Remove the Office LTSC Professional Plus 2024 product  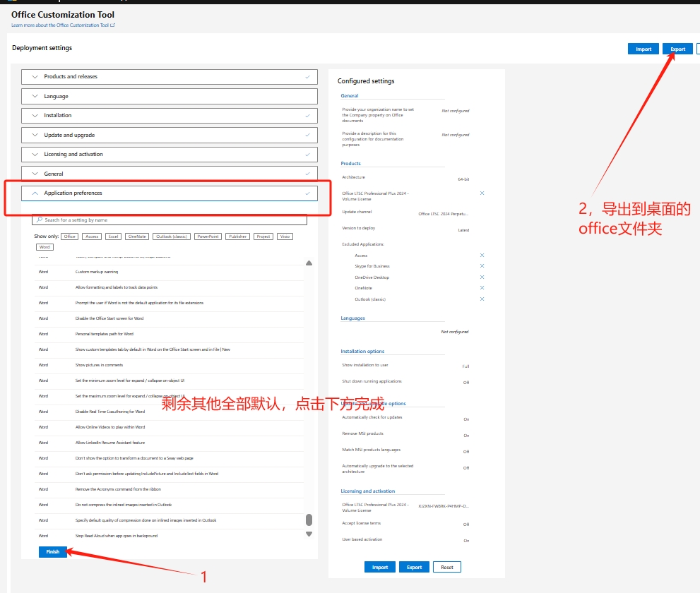(482, 193)
